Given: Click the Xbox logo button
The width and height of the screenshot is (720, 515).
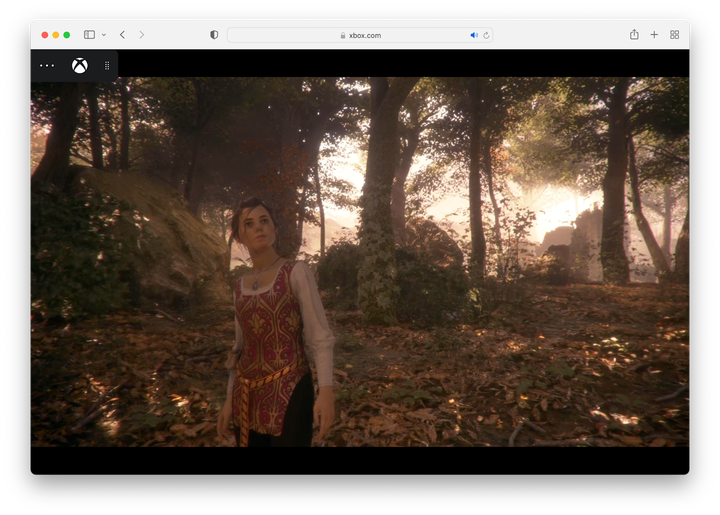Looking at the screenshot, I should pos(79,66).
